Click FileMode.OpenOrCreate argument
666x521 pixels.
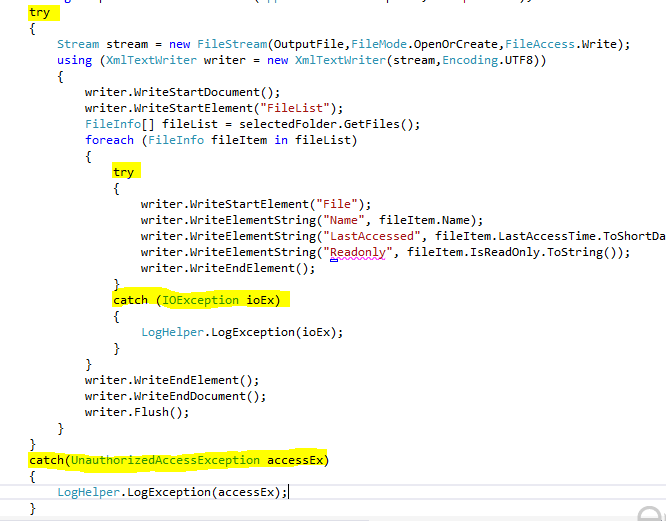[424, 44]
